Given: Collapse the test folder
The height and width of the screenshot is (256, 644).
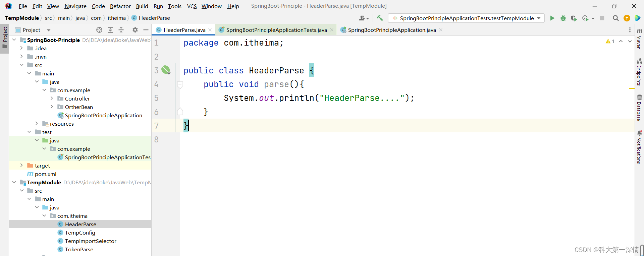Looking at the screenshot, I should pyautogui.click(x=29, y=132).
